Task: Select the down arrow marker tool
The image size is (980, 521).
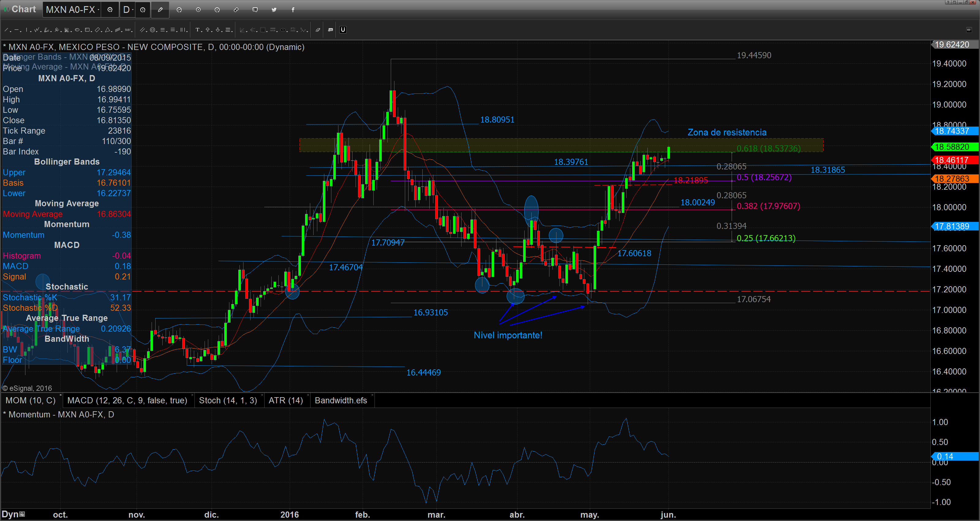Action: (218, 30)
